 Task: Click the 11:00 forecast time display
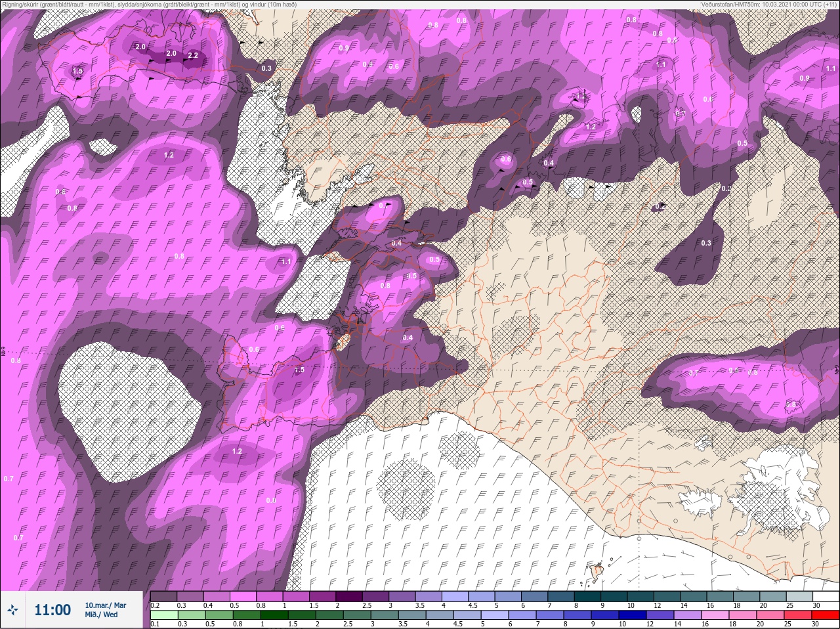click(x=52, y=610)
